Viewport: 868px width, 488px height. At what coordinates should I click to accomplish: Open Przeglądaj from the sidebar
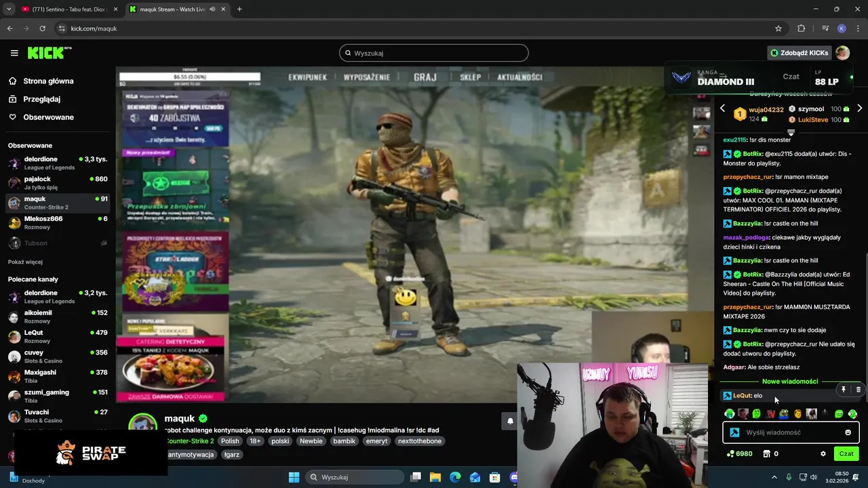[41, 99]
